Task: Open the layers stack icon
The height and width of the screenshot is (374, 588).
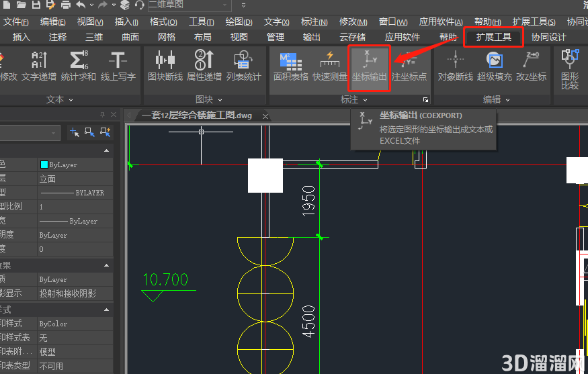Action: pyautogui.click(x=124, y=5)
